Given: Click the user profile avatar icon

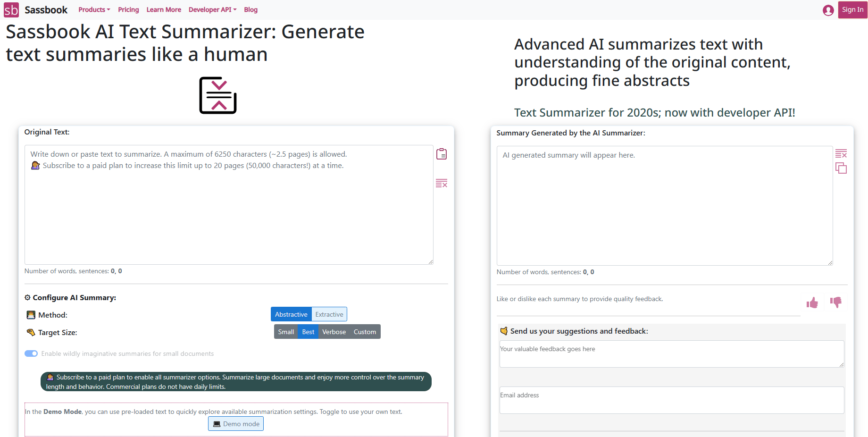Looking at the screenshot, I should coord(828,10).
